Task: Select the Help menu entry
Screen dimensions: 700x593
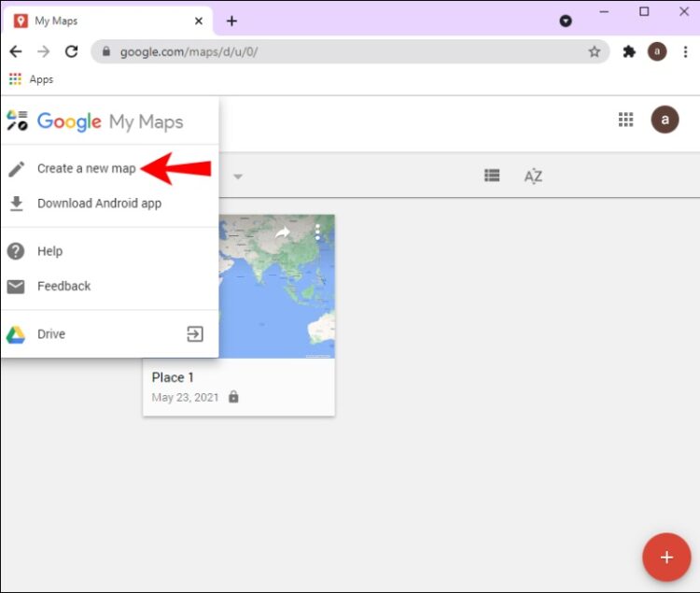Action: pyautogui.click(x=110, y=251)
